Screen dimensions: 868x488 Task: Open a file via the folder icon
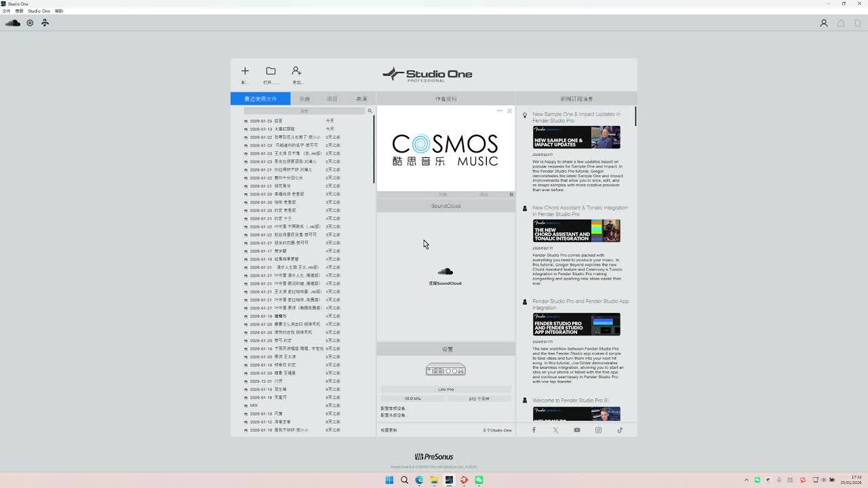(271, 71)
